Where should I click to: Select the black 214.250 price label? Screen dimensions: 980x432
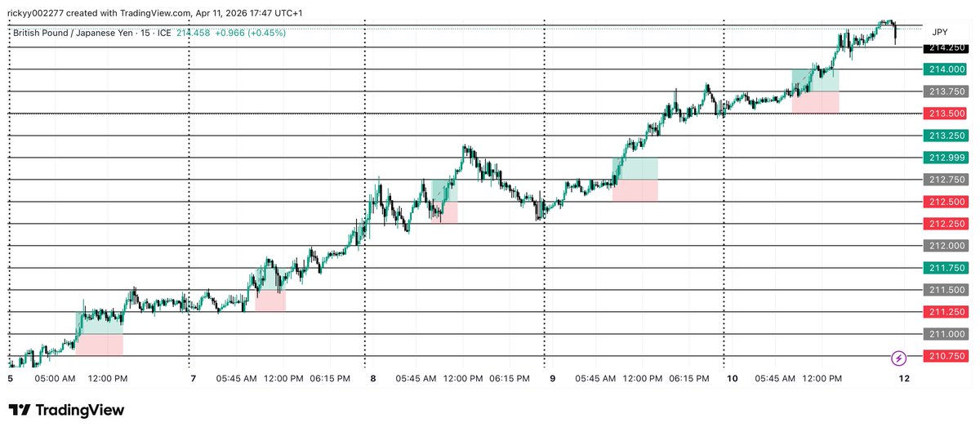point(945,47)
